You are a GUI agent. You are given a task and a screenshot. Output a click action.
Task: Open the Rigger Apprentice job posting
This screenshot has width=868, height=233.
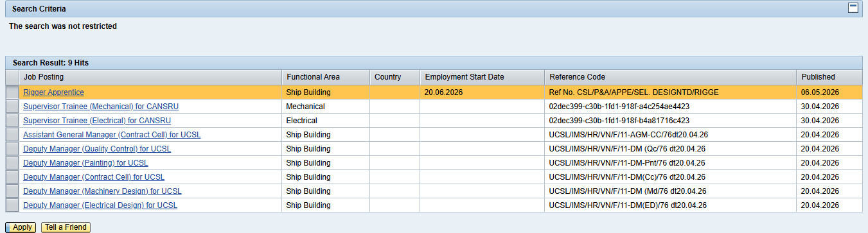click(53, 92)
